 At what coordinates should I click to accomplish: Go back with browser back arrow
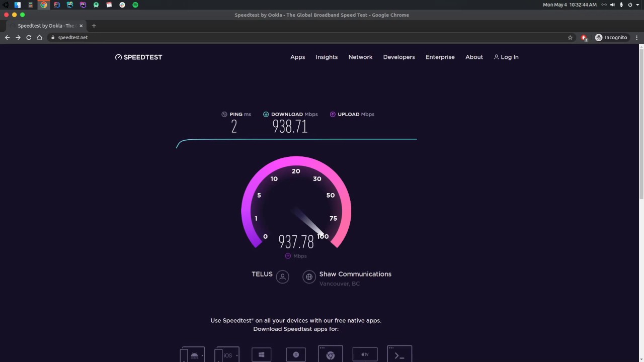pos(7,38)
